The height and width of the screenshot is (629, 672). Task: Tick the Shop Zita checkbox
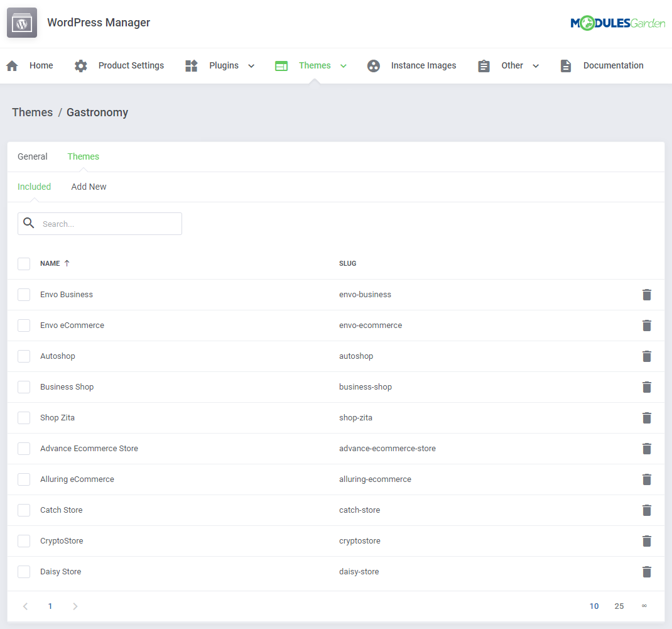click(x=24, y=418)
